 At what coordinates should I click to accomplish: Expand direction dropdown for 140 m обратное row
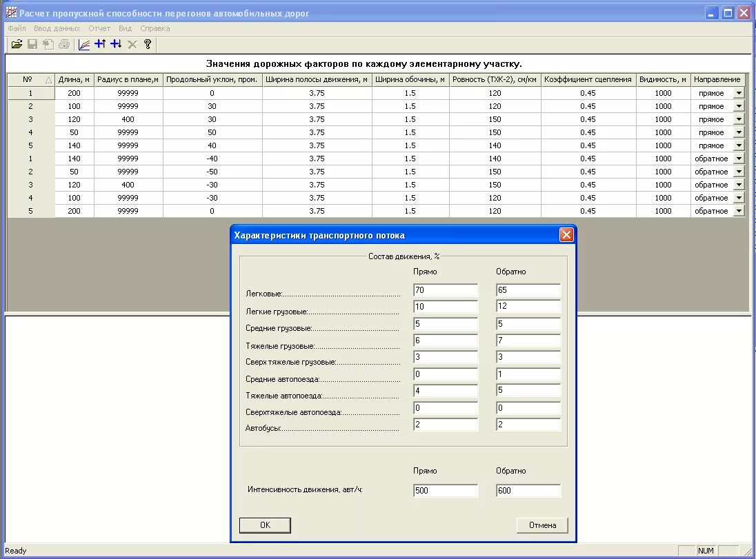coord(739,158)
